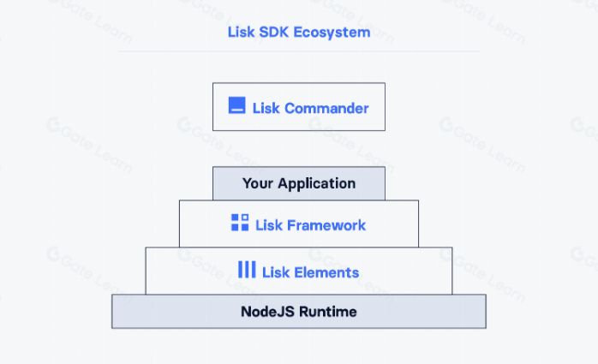Select the Lisk Commander text label
The image size is (598, 364).
pos(310,108)
